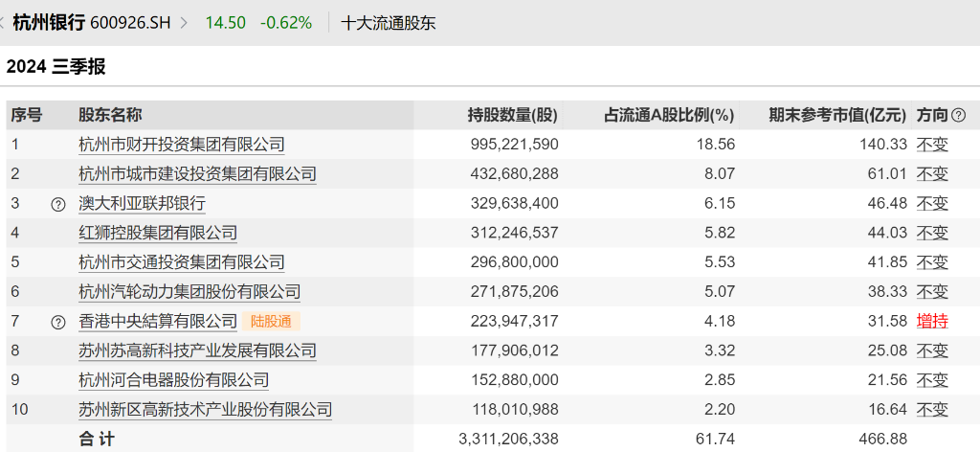Click the 4.18 percentage cell
Viewport: 980px width, 452px height.
point(720,322)
